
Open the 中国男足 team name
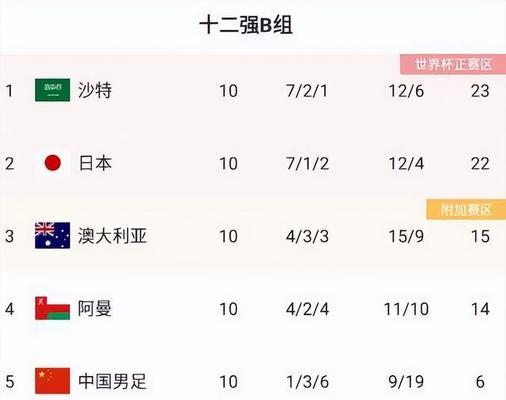112,381
